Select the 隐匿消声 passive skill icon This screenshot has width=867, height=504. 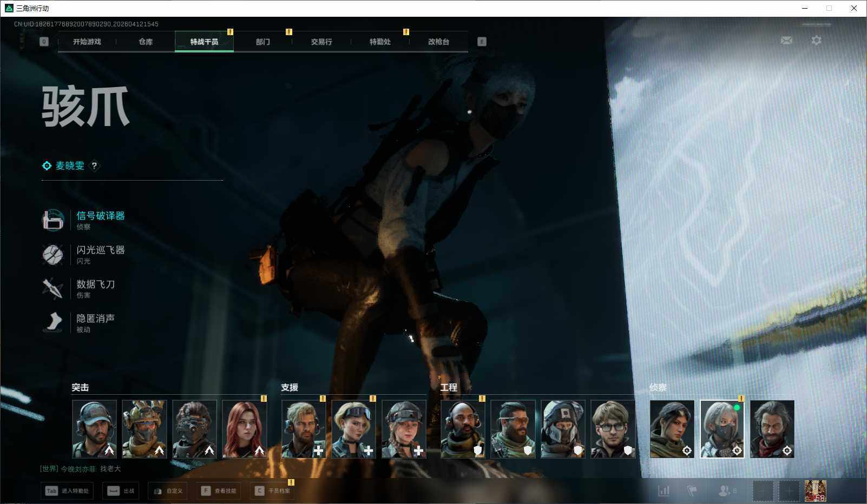click(x=53, y=322)
